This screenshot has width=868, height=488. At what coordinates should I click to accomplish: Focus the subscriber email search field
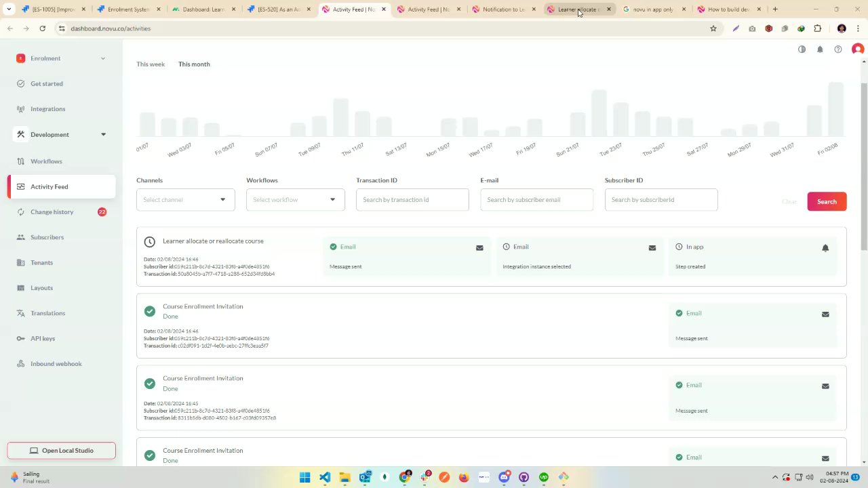(536, 199)
